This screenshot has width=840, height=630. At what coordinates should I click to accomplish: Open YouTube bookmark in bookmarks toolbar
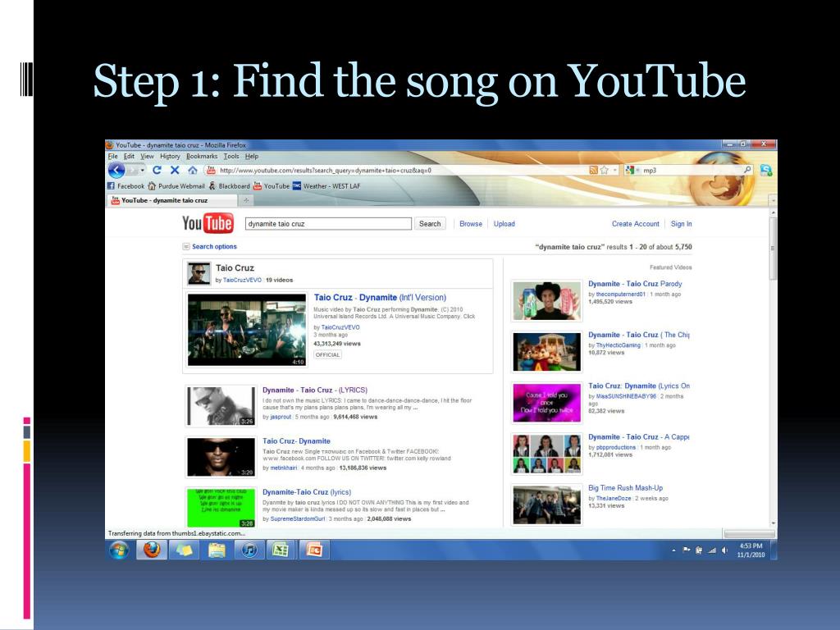point(271,186)
